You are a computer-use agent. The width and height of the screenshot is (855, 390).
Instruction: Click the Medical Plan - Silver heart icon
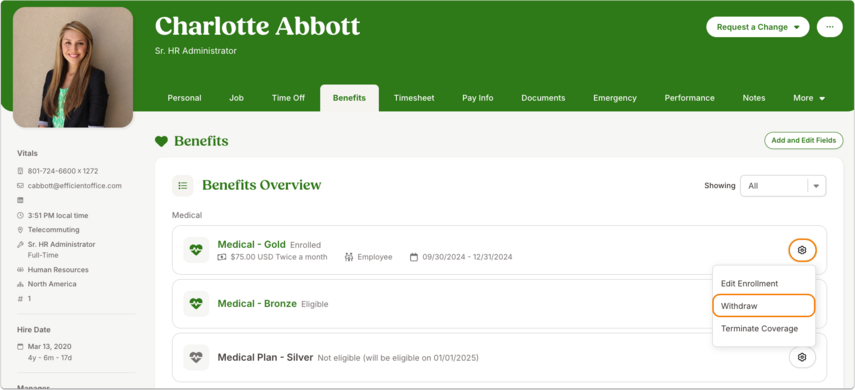196,357
